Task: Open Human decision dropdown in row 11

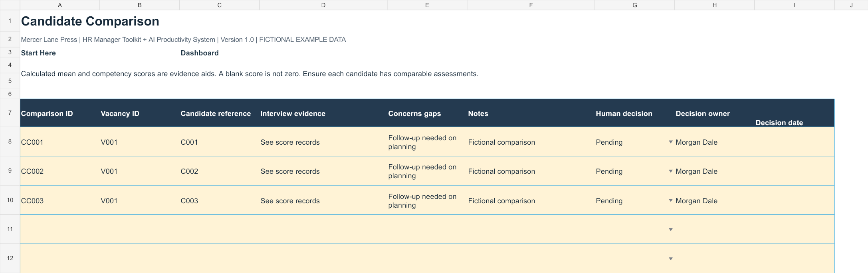Action: (x=671, y=230)
